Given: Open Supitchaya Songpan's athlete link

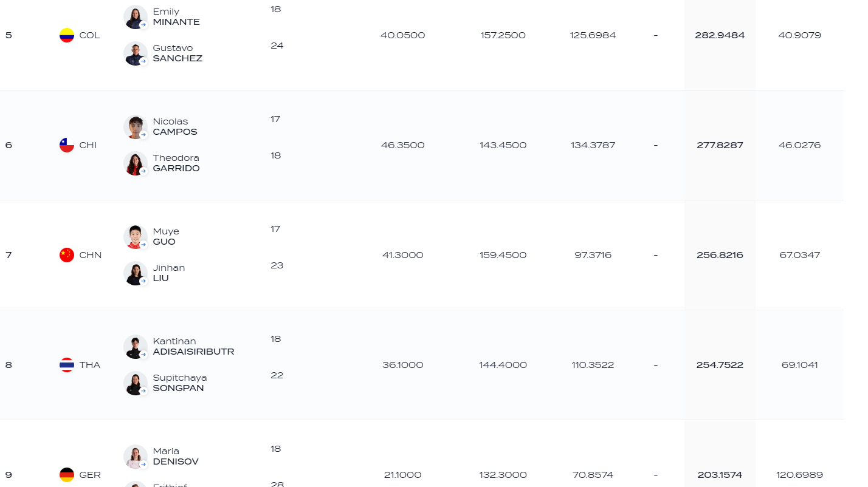Looking at the screenshot, I should tap(180, 383).
